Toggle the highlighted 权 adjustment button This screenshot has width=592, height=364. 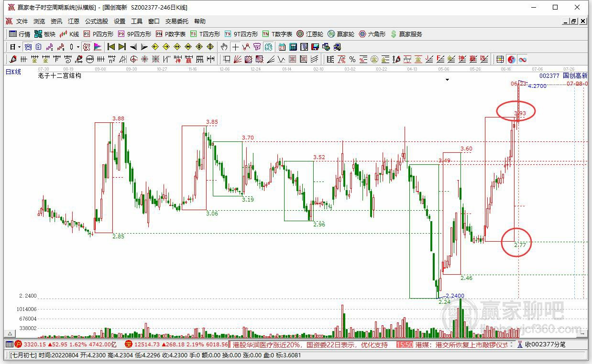pyautogui.click(x=86, y=47)
